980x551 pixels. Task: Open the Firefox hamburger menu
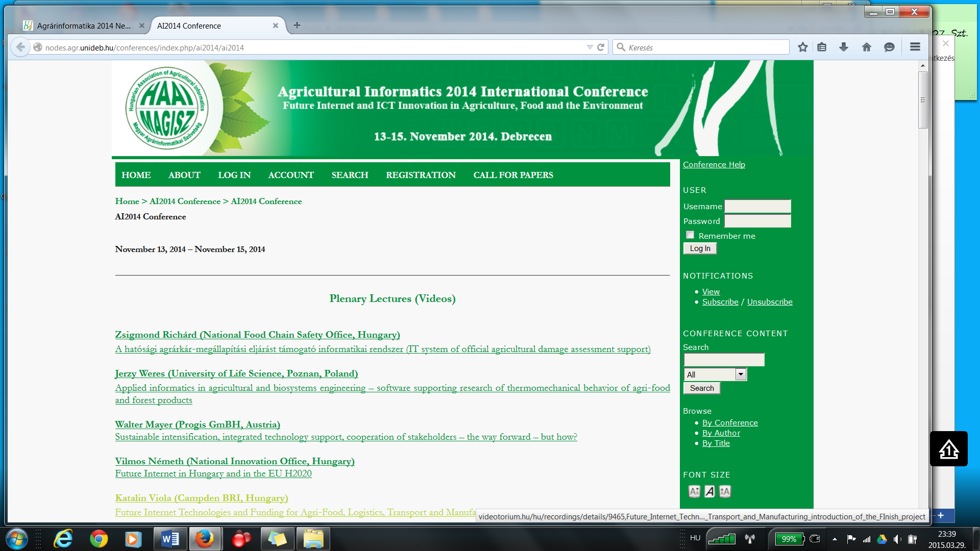coord(915,47)
